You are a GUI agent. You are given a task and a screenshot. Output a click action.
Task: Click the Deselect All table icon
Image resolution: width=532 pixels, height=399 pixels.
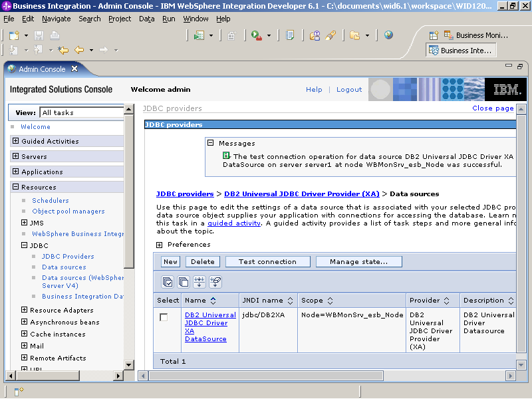tap(184, 282)
